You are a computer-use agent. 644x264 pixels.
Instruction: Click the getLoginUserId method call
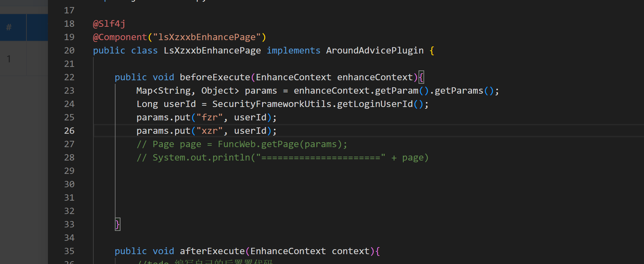[374, 104]
